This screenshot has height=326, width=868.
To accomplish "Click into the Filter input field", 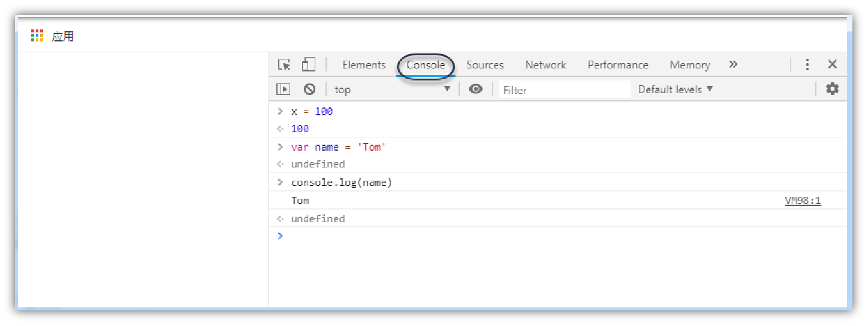I will pos(565,89).
